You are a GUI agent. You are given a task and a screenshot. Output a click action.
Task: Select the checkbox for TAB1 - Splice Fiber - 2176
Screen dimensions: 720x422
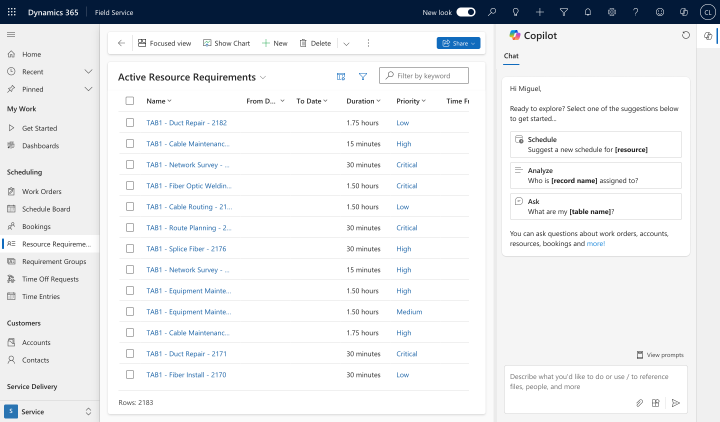pyautogui.click(x=130, y=248)
